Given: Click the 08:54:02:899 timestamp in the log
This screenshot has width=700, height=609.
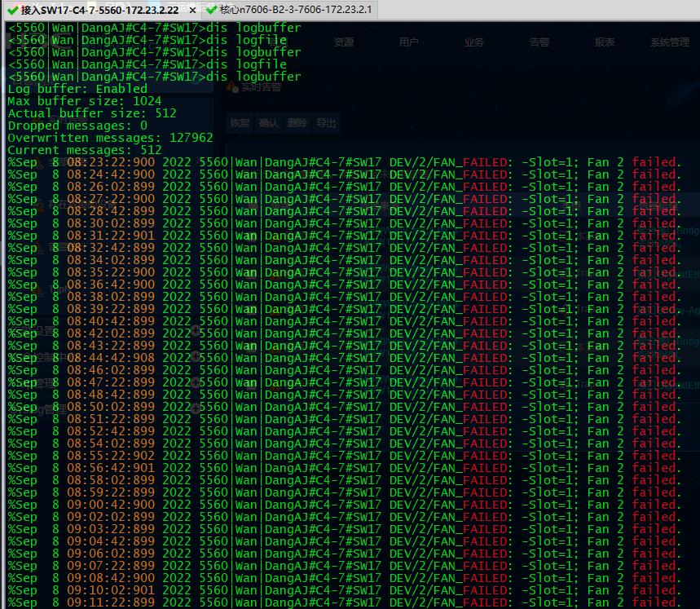Looking at the screenshot, I should (111, 444).
